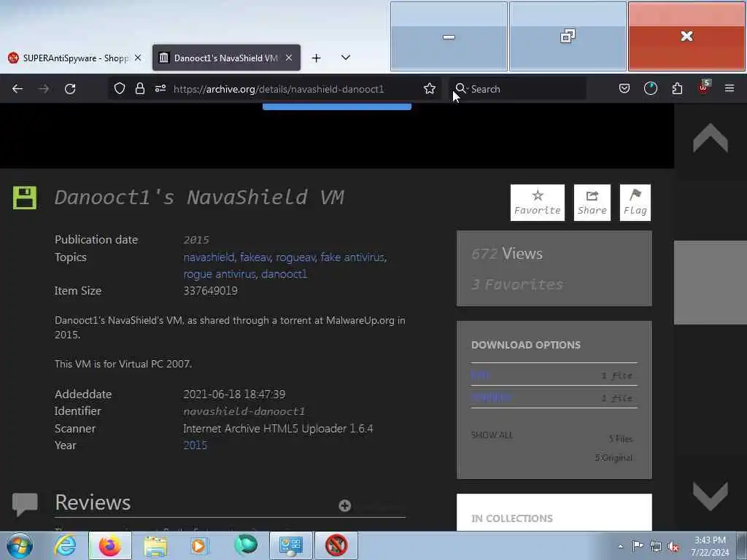Open Windows Media Player from taskbar
The image size is (747, 560).
click(x=199, y=545)
